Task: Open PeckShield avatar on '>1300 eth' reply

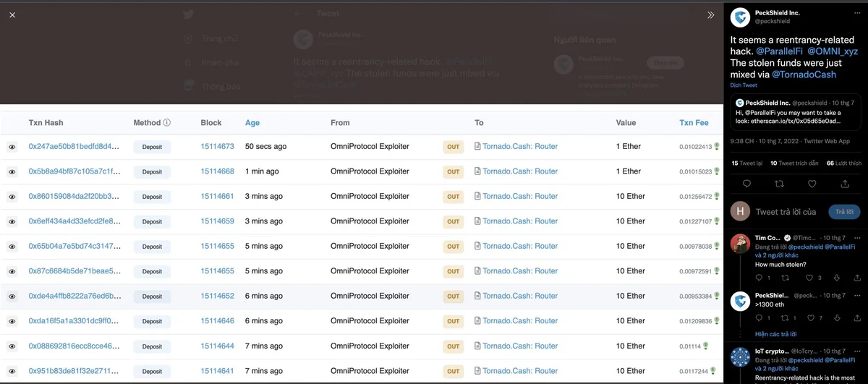Action: pos(739,301)
